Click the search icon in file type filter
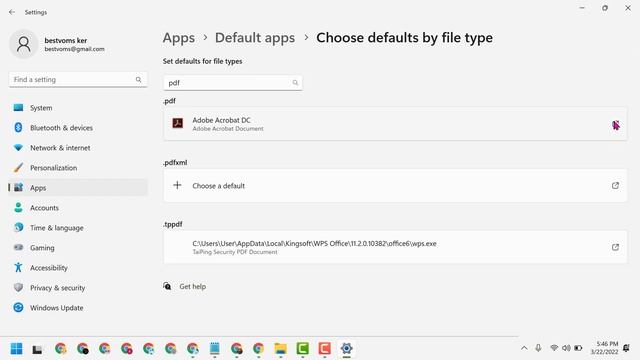This screenshot has height=360, width=640. pos(295,83)
